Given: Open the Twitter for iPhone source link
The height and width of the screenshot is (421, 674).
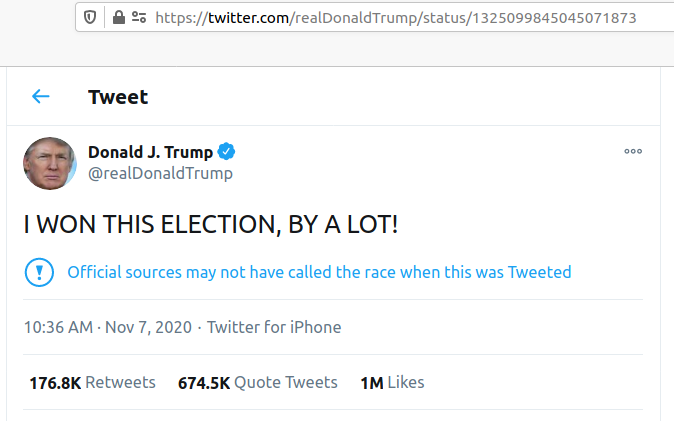Looking at the screenshot, I should point(274,327).
